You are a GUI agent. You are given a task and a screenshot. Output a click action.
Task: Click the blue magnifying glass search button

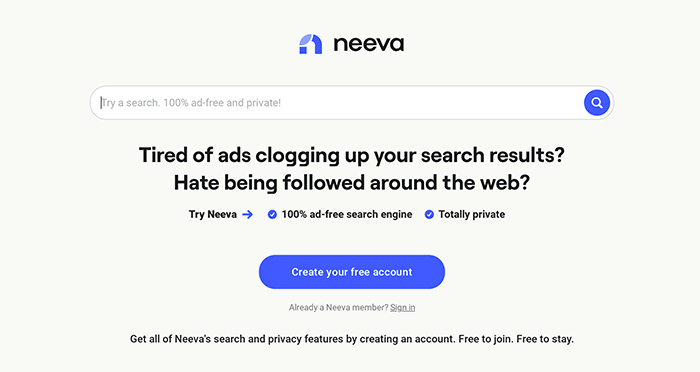click(597, 103)
